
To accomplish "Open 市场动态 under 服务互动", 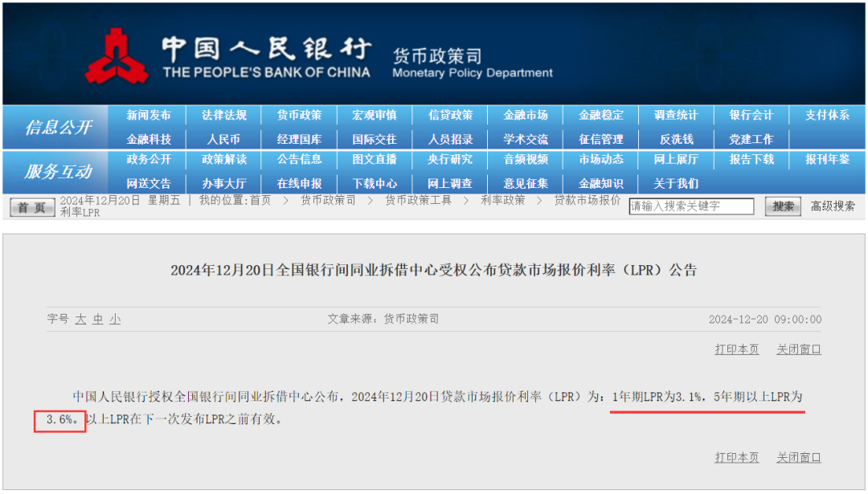I will [x=600, y=159].
